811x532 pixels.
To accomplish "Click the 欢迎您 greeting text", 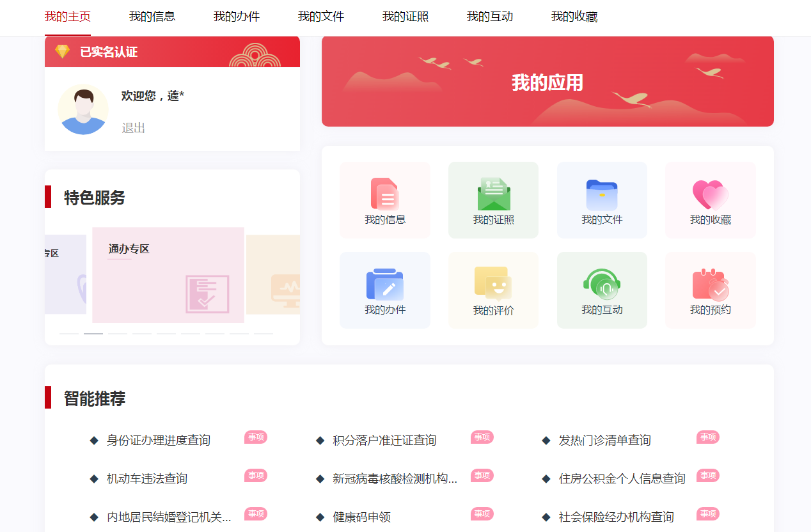I will (x=153, y=96).
